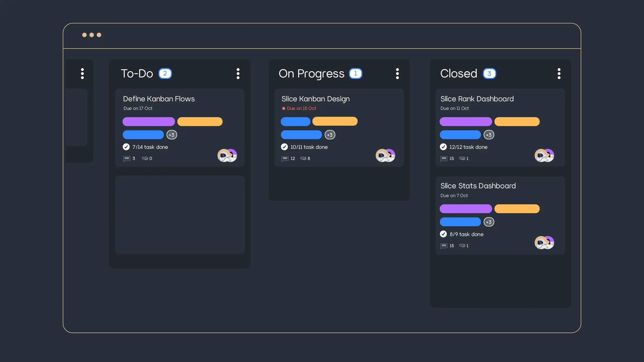Open the cut-off leftmost column's three-dot menu

(82, 74)
